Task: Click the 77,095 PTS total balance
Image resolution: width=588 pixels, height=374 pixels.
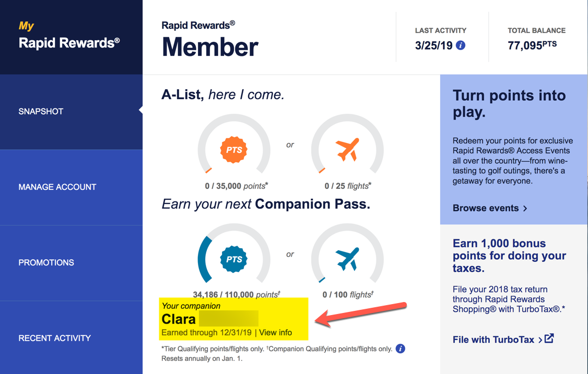Action: pos(532,45)
